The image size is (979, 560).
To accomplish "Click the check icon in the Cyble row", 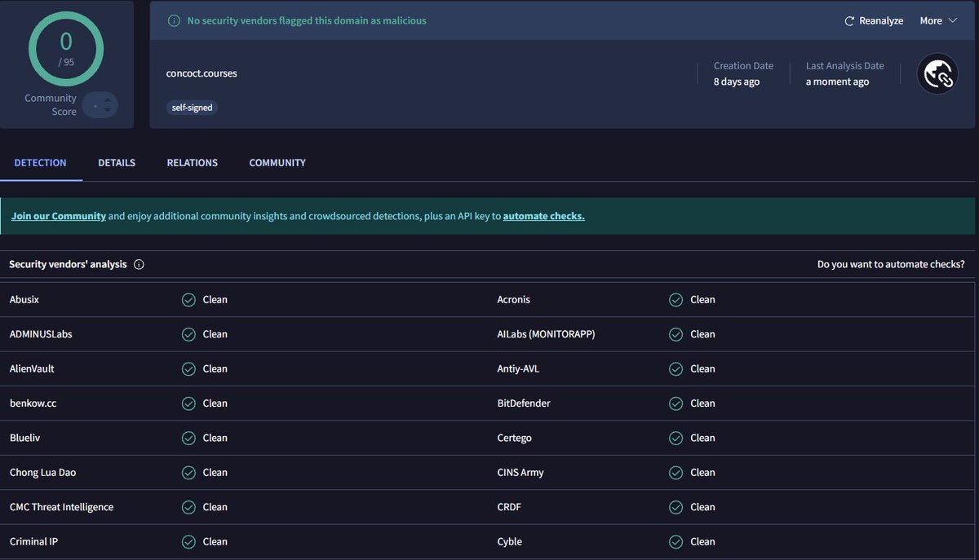I will (x=676, y=542).
